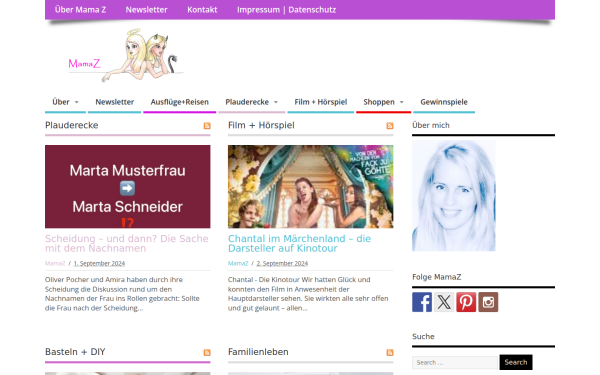Screen dimensions: 600x375
Task: Click the MamaZ angel-devil logo
Action: coord(125,55)
